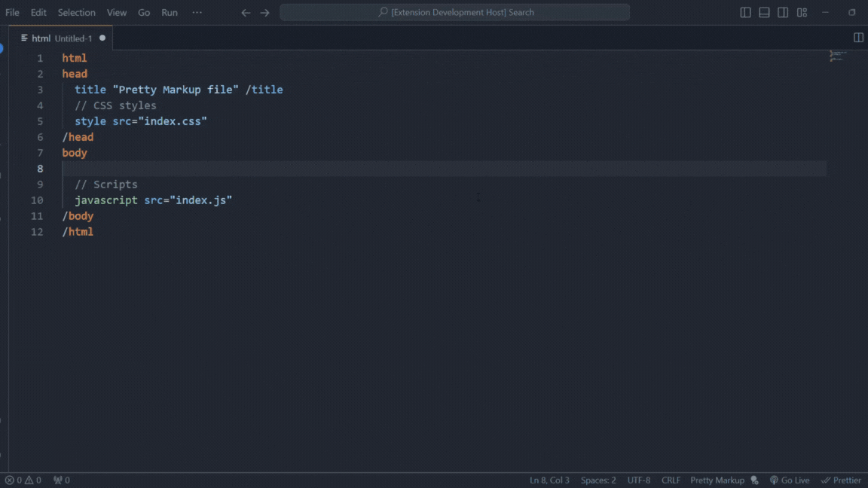
Task: Change line endings via "CRLF"
Action: coord(671,480)
